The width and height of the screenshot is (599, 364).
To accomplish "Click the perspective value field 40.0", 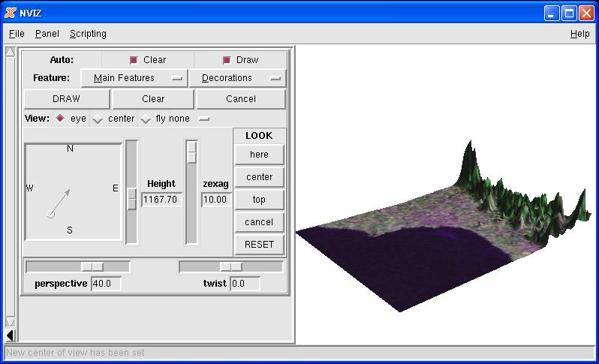I will point(106,284).
